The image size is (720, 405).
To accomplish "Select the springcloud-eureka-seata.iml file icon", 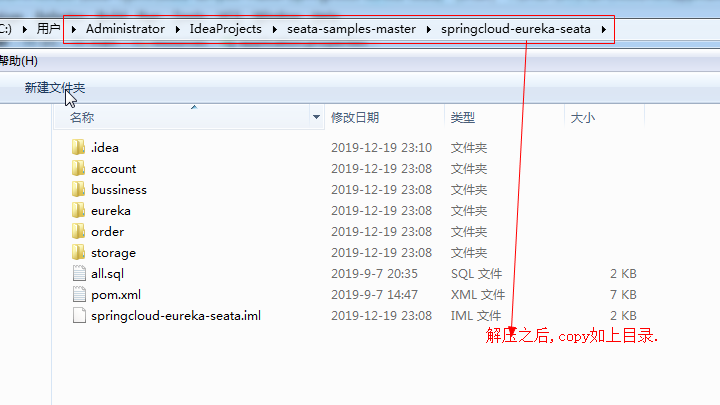I will [79, 316].
